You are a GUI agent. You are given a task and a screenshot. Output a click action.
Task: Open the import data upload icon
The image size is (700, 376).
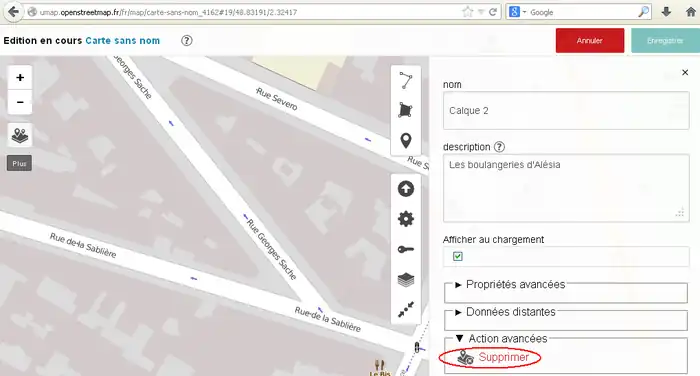click(405, 189)
